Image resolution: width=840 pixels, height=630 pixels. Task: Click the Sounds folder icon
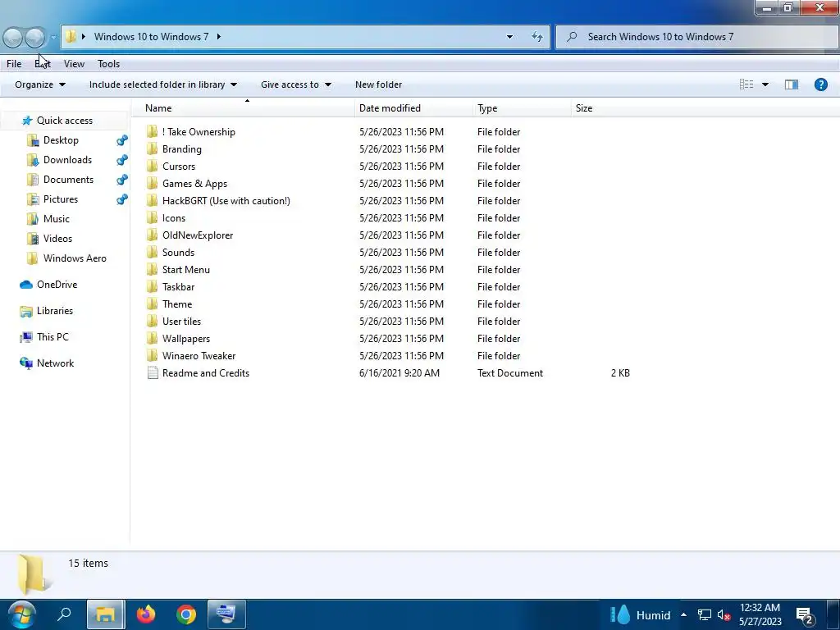coord(152,253)
